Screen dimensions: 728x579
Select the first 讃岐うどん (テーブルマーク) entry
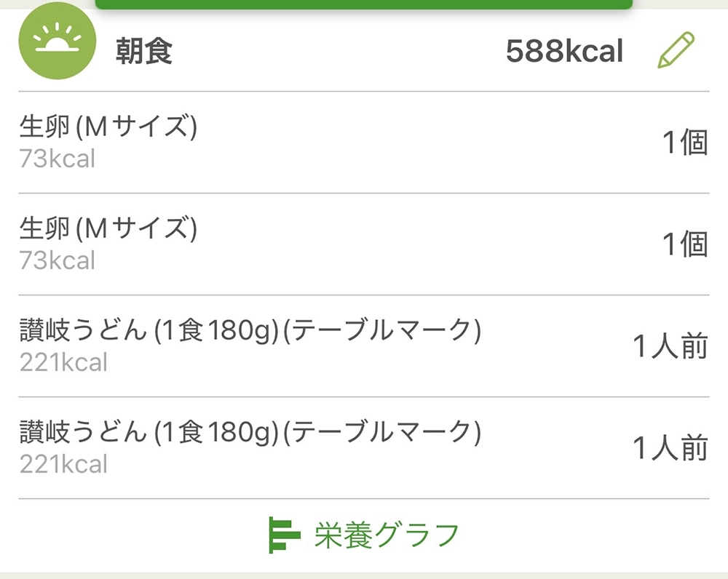(250, 332)
